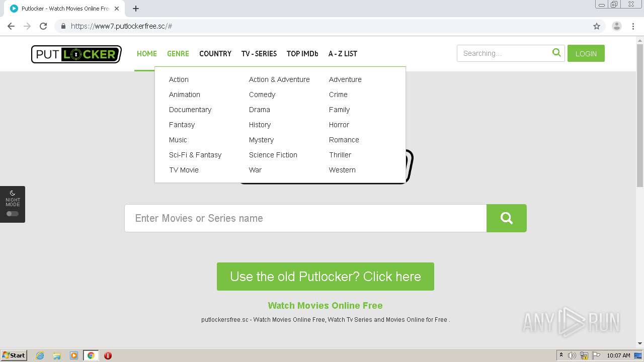The height and width of the screenshot is (362, 644).
Task: Click the show desktop tray icon
Action: tap(638, 355)
